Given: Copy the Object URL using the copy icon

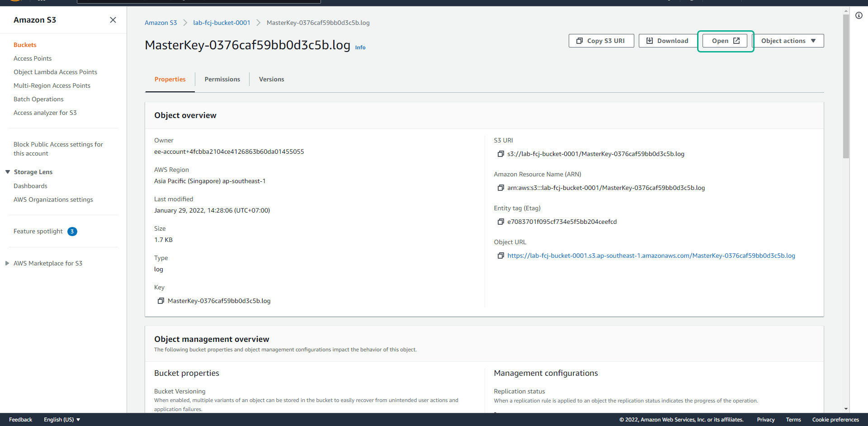Looking at the screenshot, I should coord(500,256).
